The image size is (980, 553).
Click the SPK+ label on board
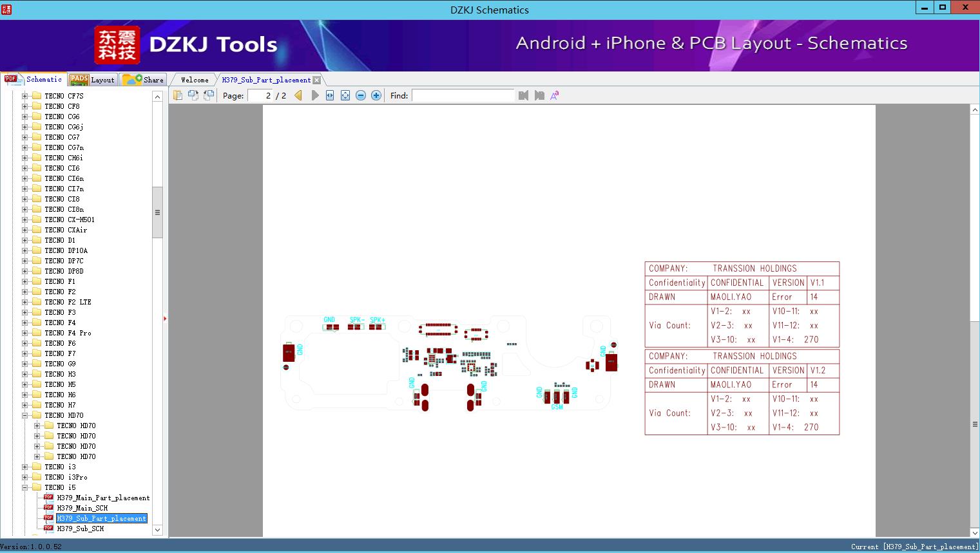[x=378, y=320]
